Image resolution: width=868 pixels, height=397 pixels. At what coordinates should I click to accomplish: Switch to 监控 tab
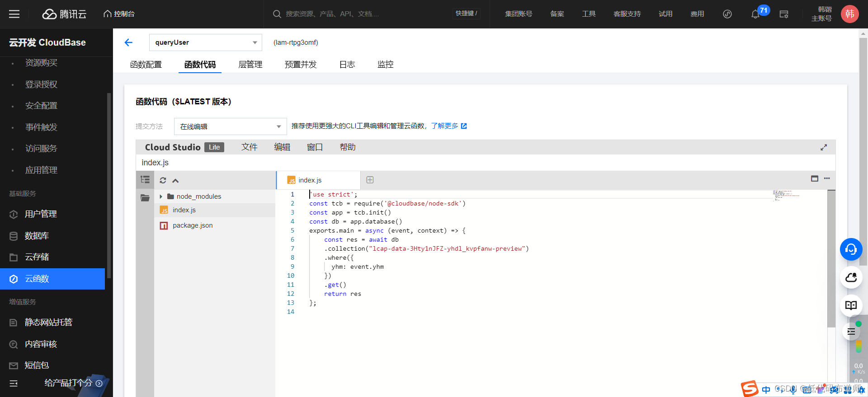click(x=386, y=65)
